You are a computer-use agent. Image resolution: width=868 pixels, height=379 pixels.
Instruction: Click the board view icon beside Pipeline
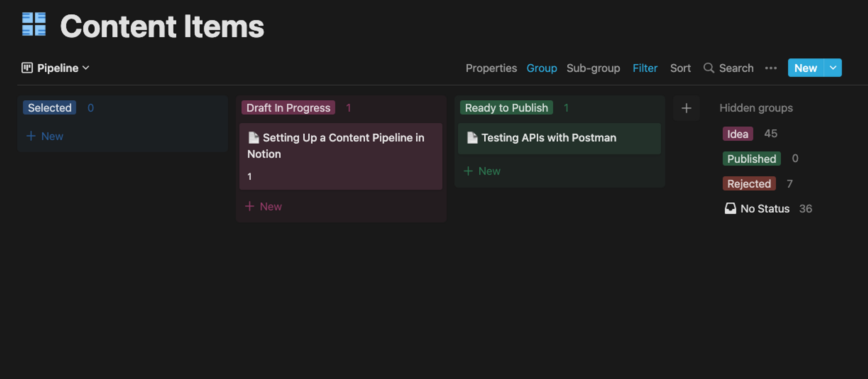tap(27, 68)
